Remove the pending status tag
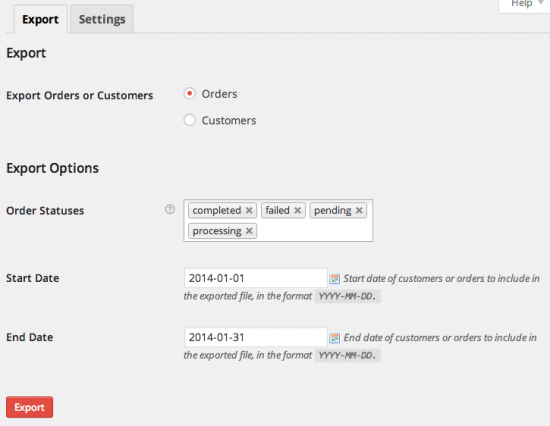550x426 pixels. tap(359, 210)
